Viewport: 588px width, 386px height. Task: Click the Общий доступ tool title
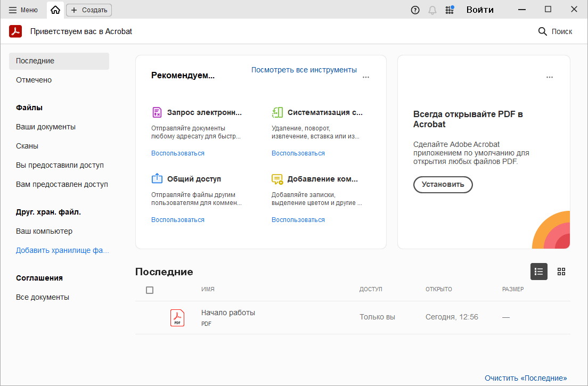[x=194, y=179]
